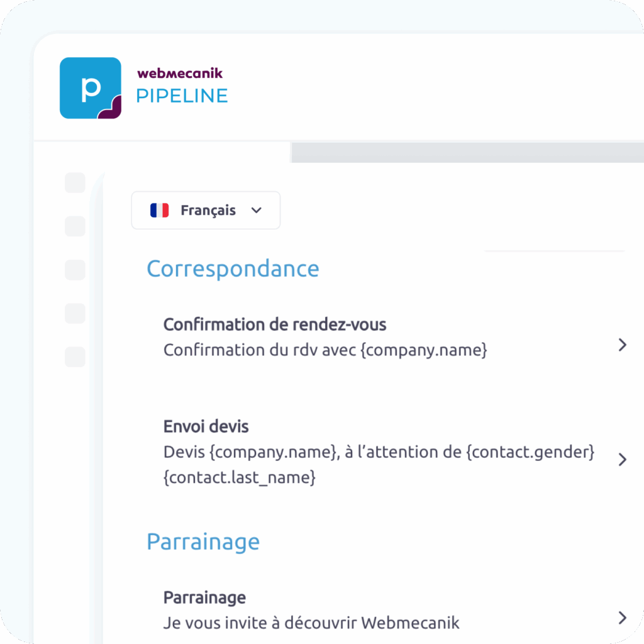Click the Correspondance section heading
Screen dimensions: 644x644
(x=233, y=269)
